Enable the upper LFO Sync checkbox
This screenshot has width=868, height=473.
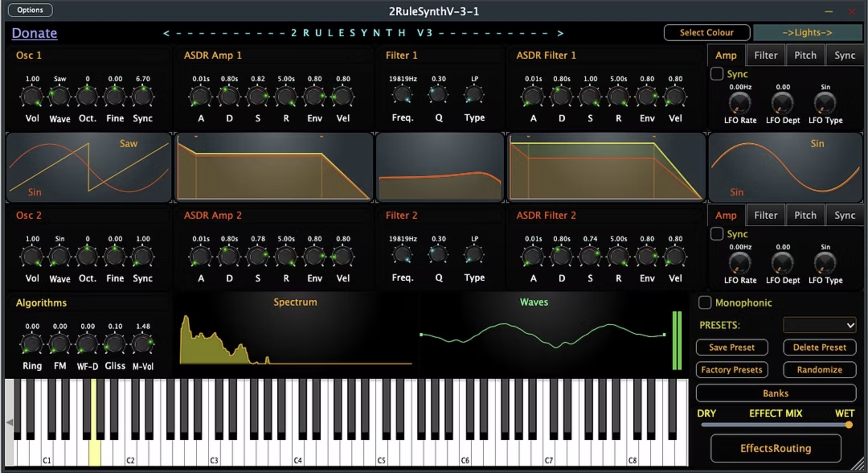point(717,74)
